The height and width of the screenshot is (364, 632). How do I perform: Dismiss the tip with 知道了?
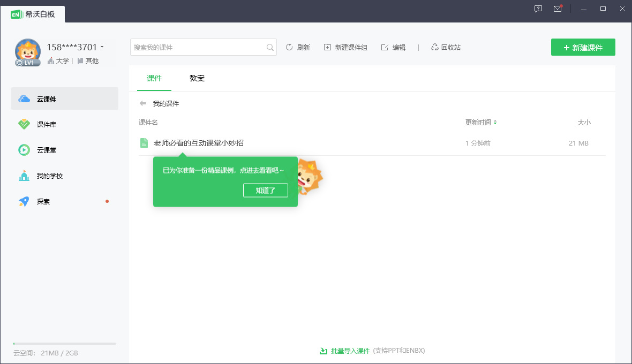(266, 190)
